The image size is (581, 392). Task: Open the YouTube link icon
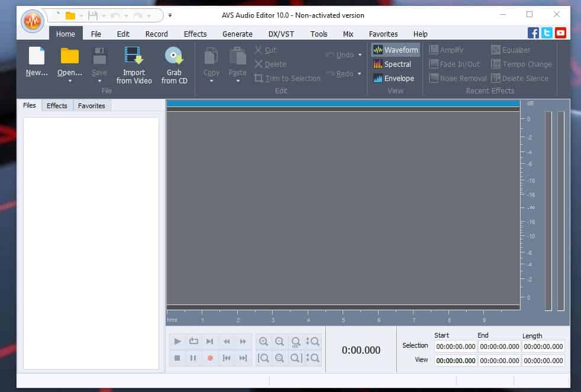point(561,33)
